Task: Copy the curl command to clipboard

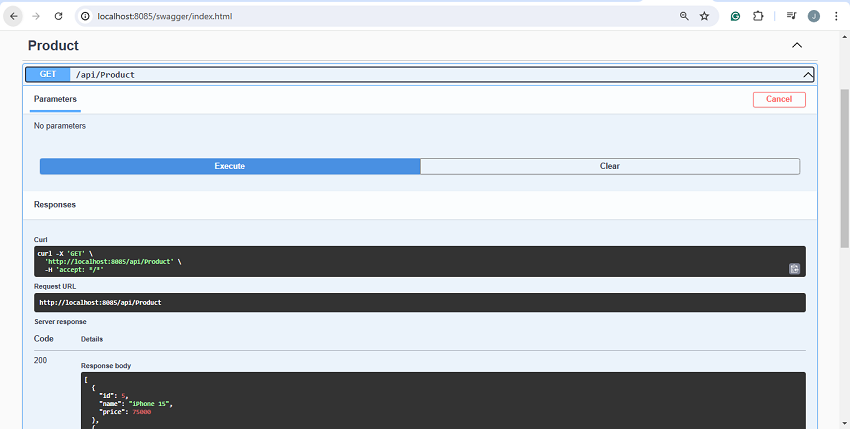Action: (x=794, y=268)
